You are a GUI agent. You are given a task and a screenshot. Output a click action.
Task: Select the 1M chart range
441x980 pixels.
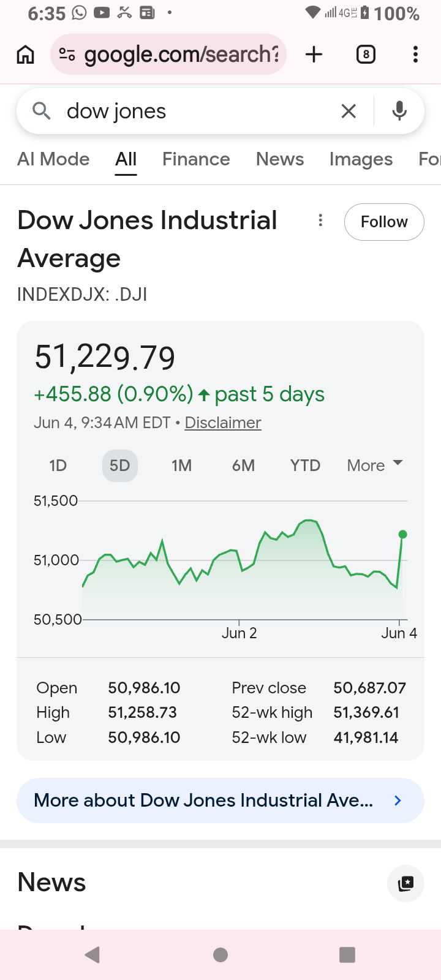(181, 466)
